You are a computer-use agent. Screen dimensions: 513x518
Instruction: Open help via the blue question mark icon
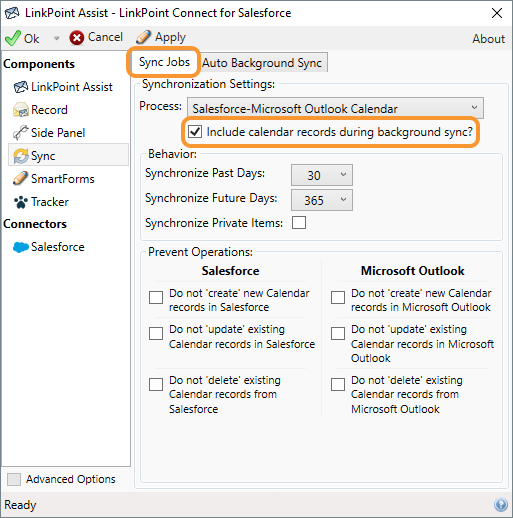click(501, 505)
